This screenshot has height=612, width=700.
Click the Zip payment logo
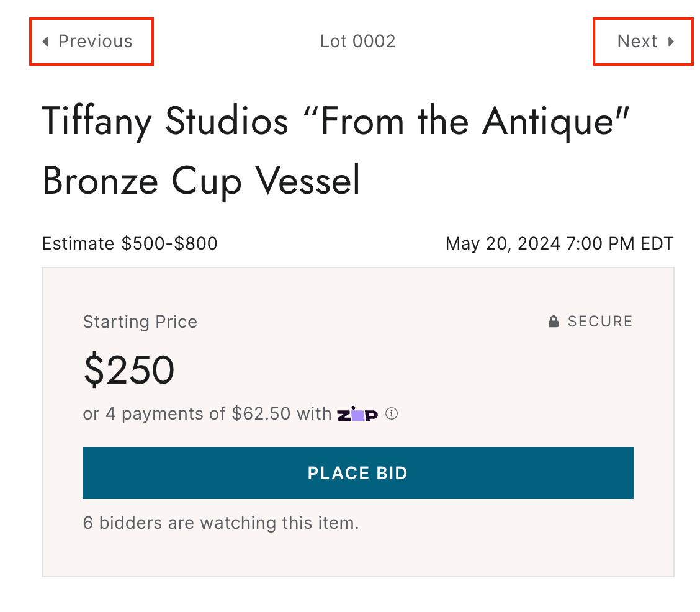(x=357, y=415)
